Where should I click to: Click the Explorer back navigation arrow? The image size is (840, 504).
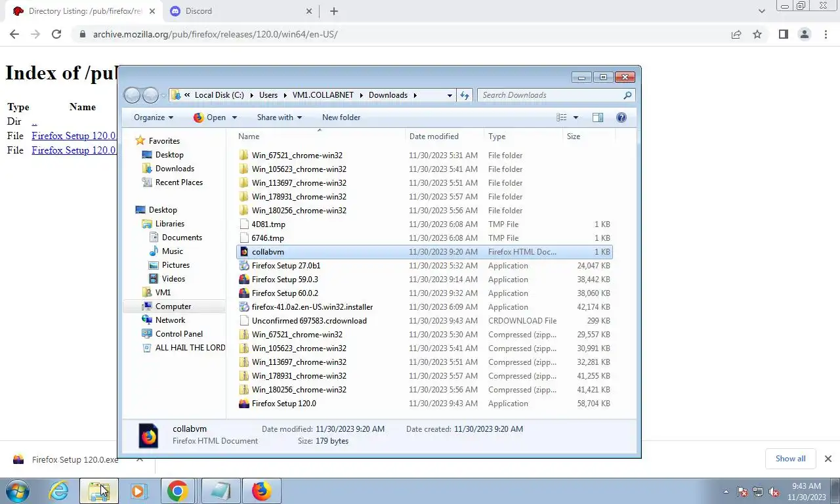coord(132,95)
